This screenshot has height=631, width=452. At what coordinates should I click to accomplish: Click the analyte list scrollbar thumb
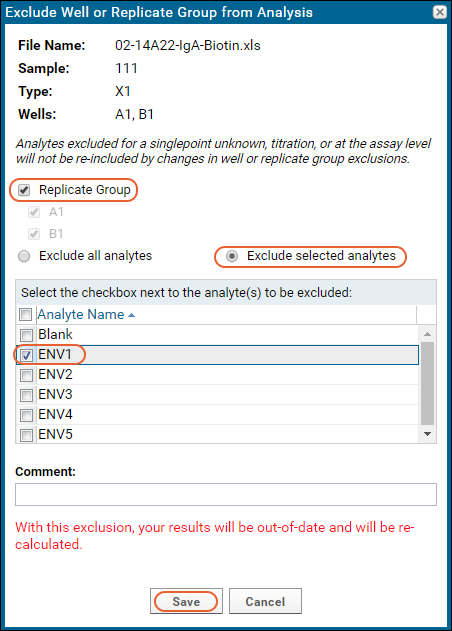point(427,383)
